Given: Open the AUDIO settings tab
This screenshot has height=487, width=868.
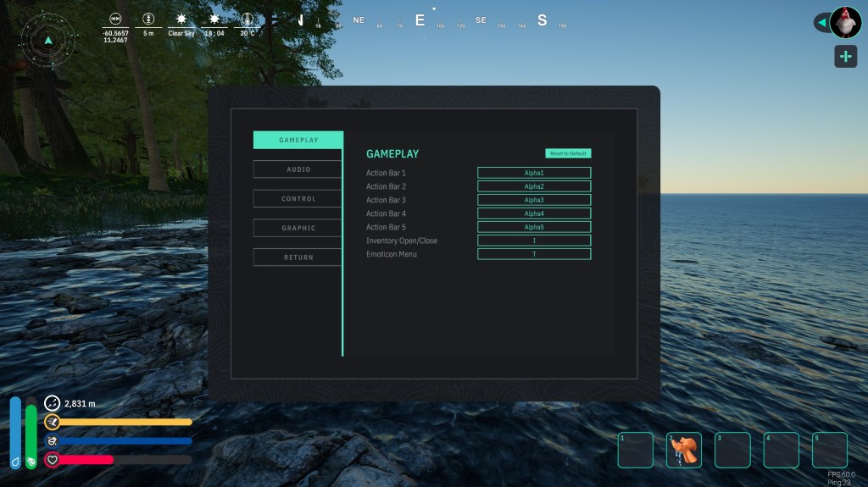Looking at the screenshot, I should pos(298,169).
